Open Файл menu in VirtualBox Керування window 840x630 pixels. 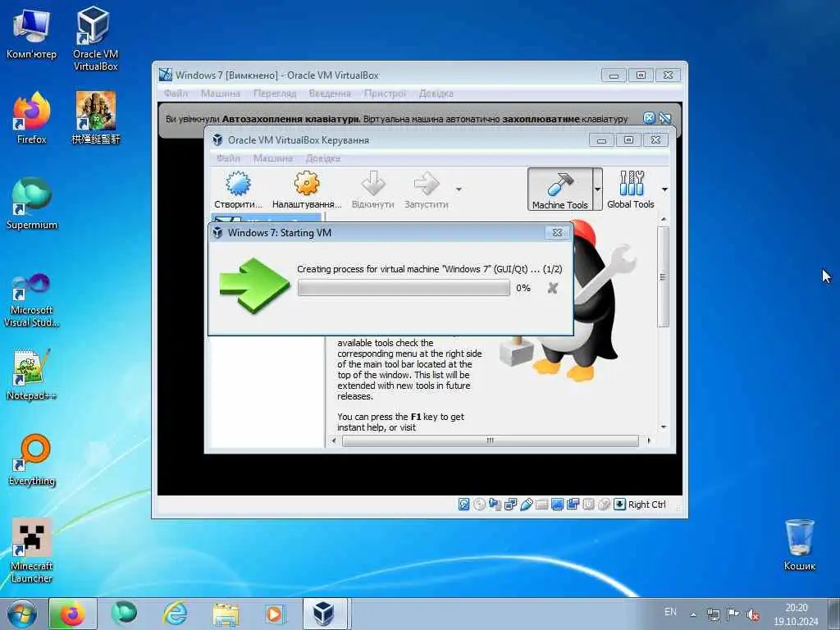coord(228,158)
